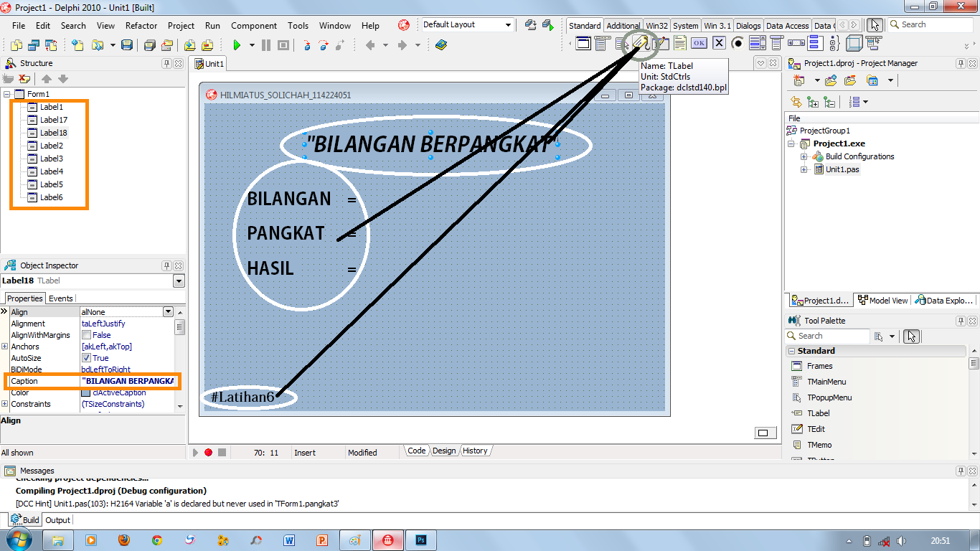Image resolution: width=980 pixels, height=551 pixels.
Task: Click the DCC Hint message line
Action: tap(177, 504)
